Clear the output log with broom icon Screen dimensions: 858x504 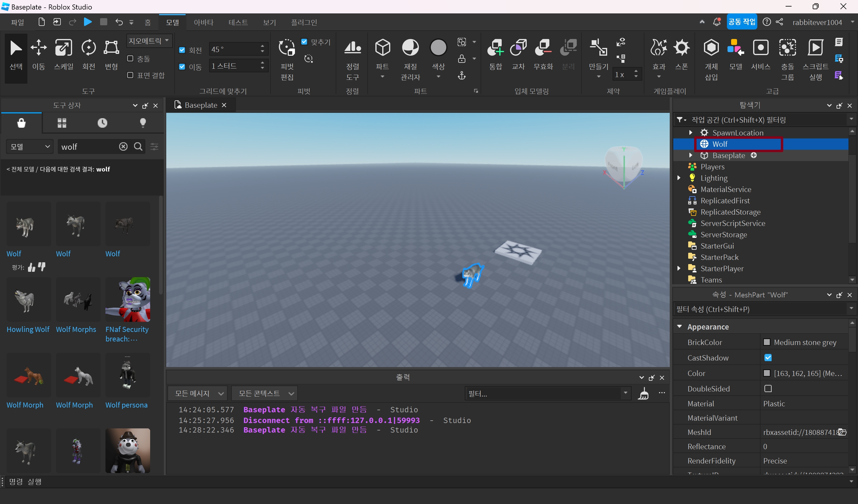click(x=643, y=394)
